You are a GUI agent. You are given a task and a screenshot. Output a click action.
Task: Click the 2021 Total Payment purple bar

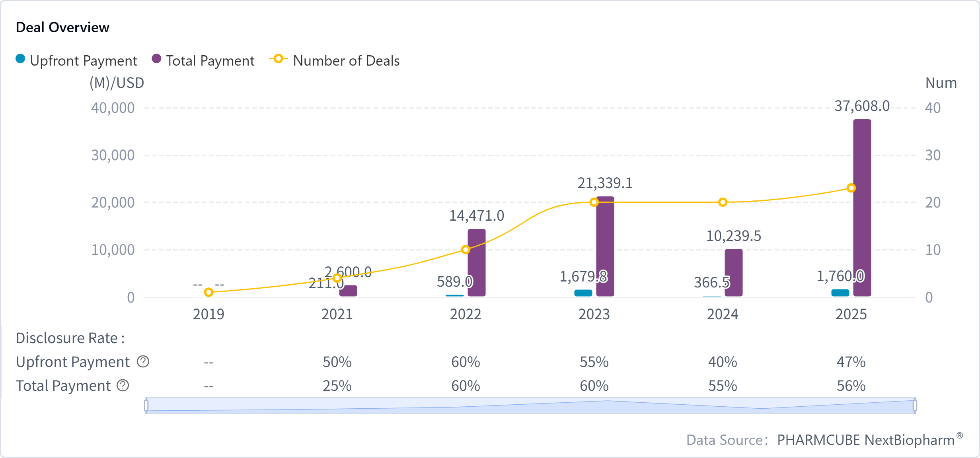(348, 291)
